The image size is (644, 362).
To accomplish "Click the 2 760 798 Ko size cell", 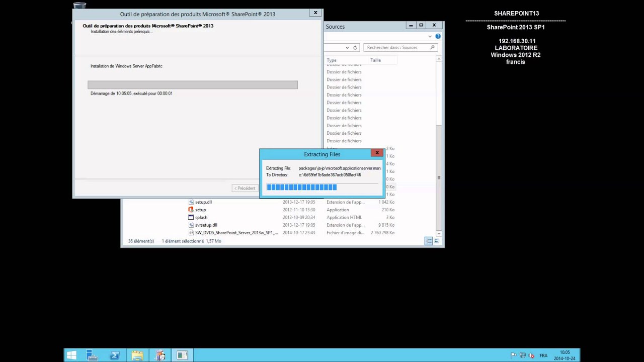I will click(382, 233).
